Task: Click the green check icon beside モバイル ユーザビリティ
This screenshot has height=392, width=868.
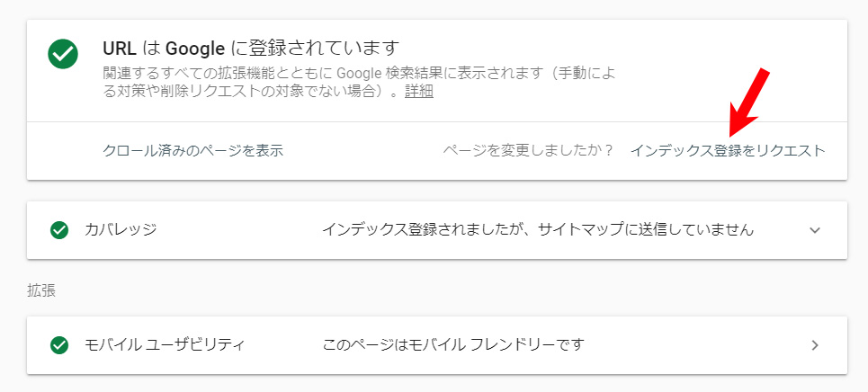Action: coord(59,345)
